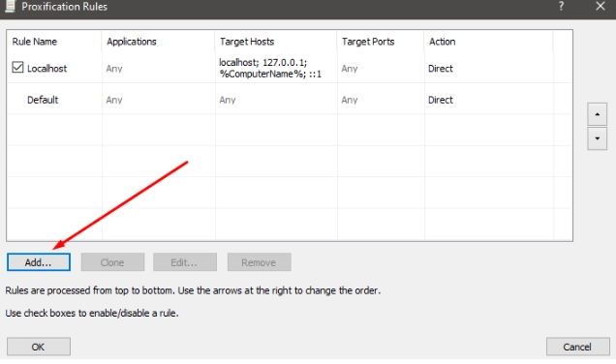The width and height of the screenshot is (616, 364).
Task: Click the Rule Name column header
Action: pos(54,42)
